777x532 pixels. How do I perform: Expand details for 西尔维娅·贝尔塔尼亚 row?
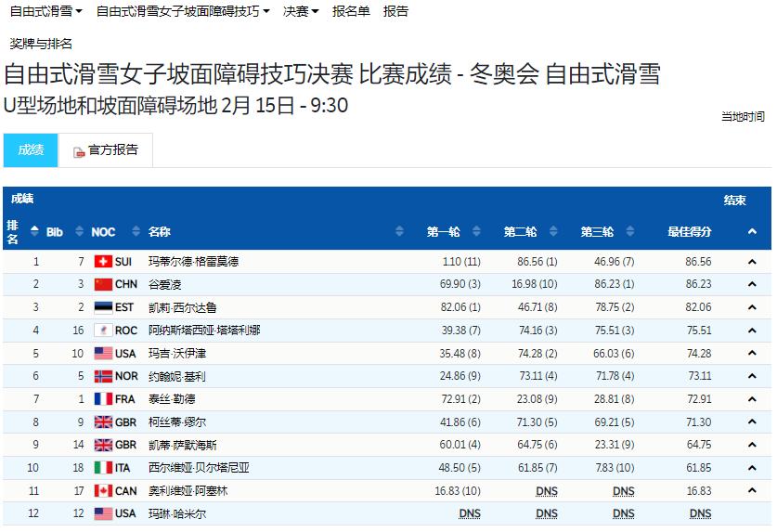coord(752,468)
